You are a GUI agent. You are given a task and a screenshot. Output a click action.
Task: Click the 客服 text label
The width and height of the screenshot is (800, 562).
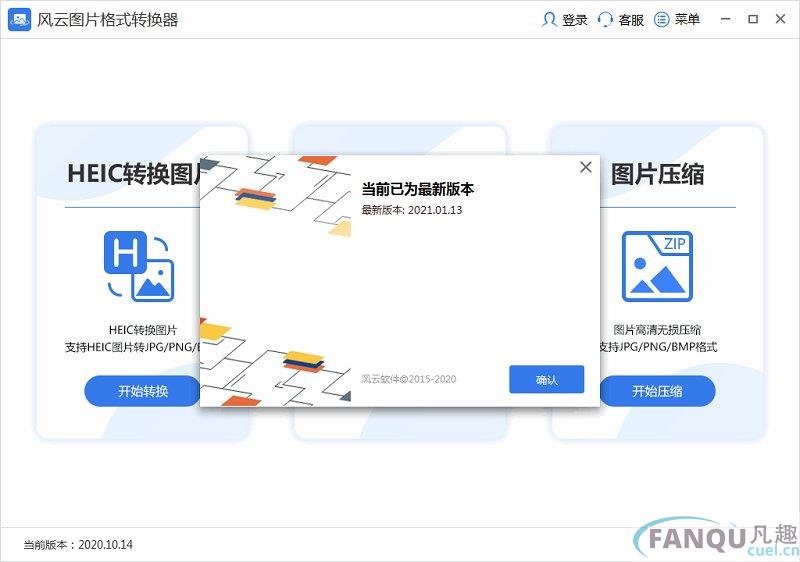(631, 20)
